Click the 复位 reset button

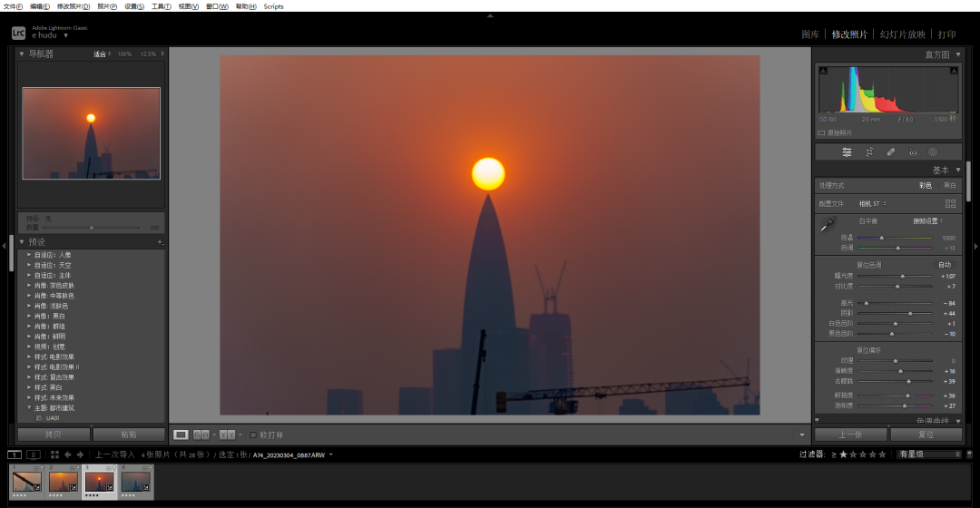926,435
